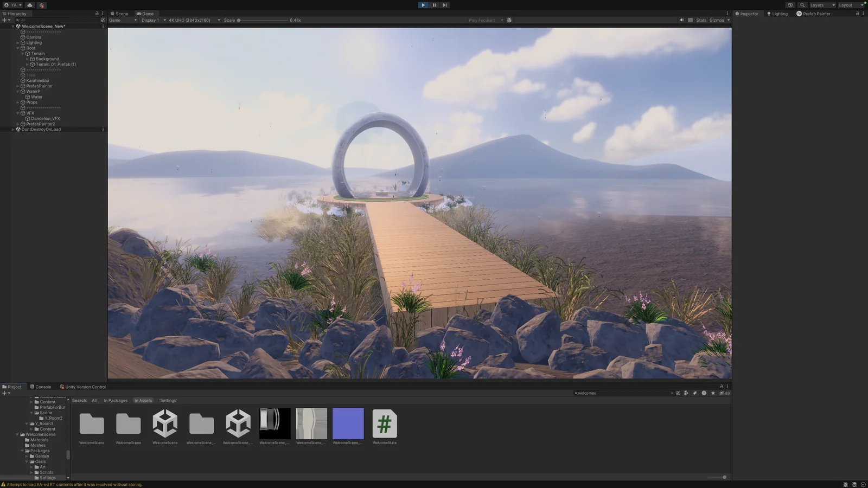Open the Unity Version Control tab
The width and height of the screenshot is (868, 488).
click(82, 387)
